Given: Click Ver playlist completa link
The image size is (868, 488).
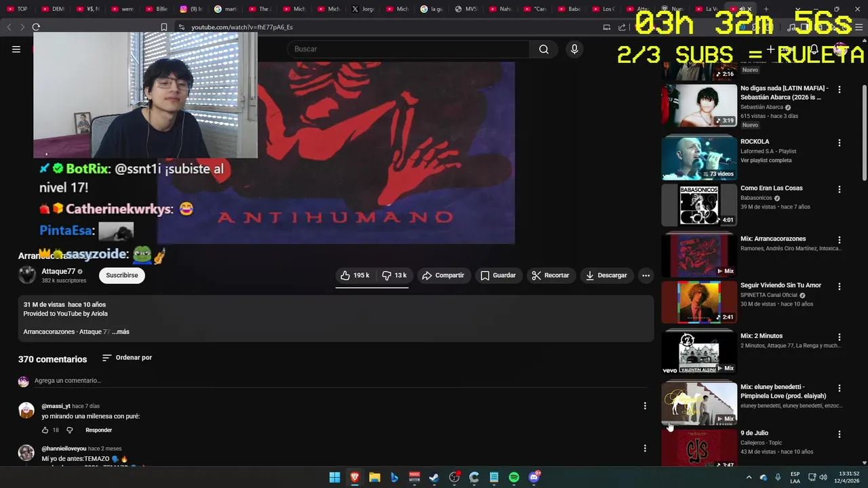Looking at the screenshot, I should 766,161.
